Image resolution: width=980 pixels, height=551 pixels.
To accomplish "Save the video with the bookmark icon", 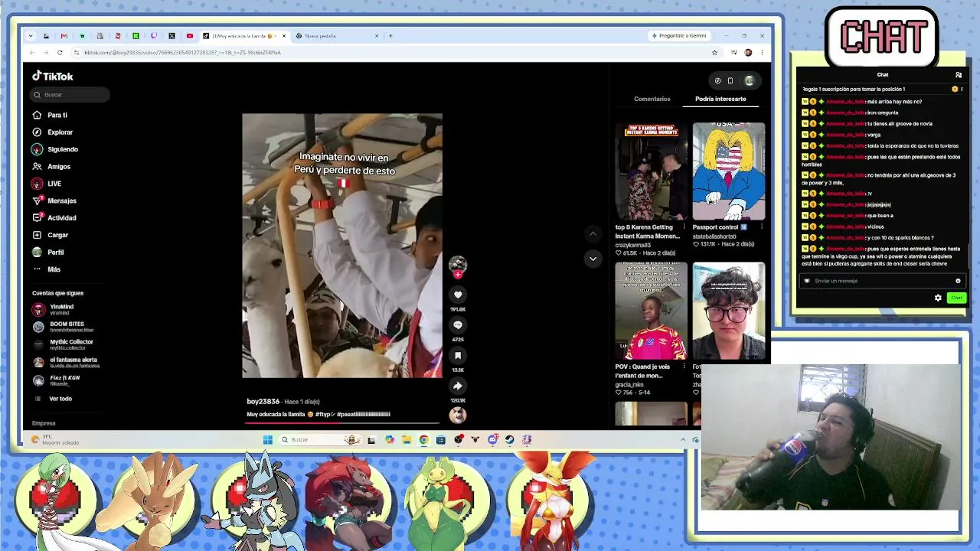I will pos(458,356).
